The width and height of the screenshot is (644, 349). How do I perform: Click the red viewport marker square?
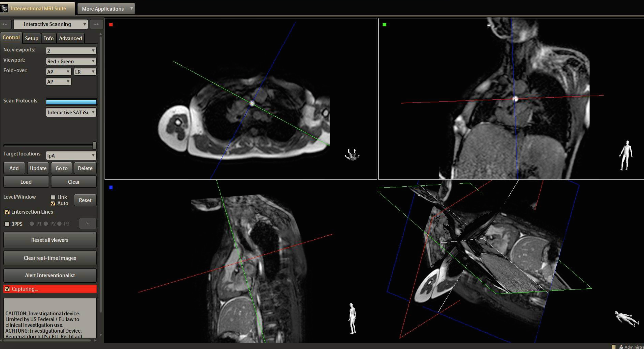(x=111, y=25)
